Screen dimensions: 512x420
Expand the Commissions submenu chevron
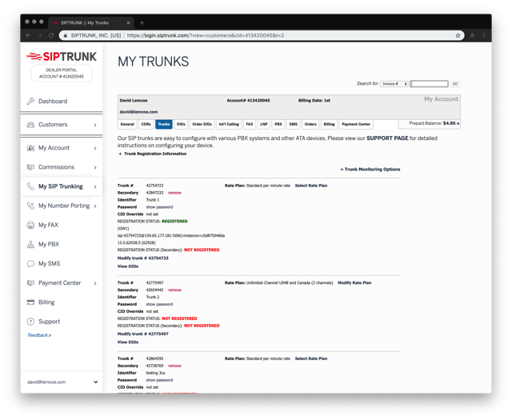pos(95,167)
